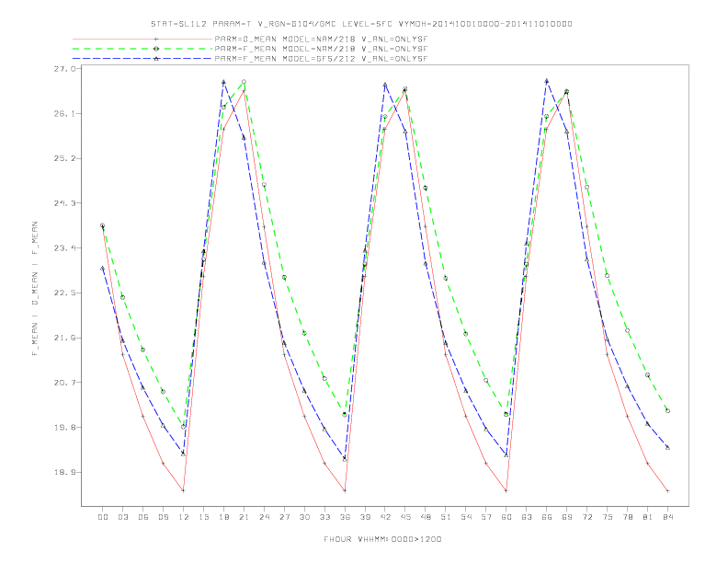Click x-axis forecast hour label 60

coord(506,517)
